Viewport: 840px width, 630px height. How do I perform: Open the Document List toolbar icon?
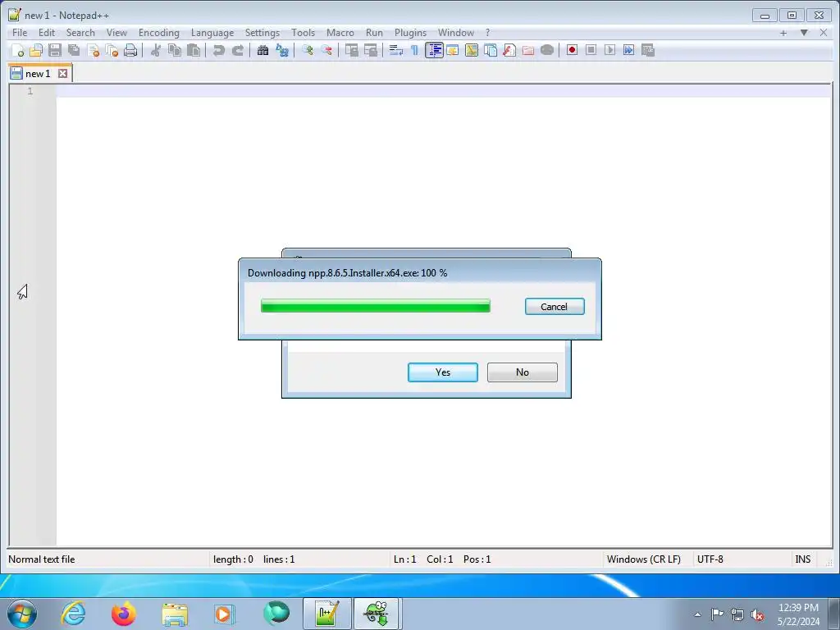click(491, 50)
